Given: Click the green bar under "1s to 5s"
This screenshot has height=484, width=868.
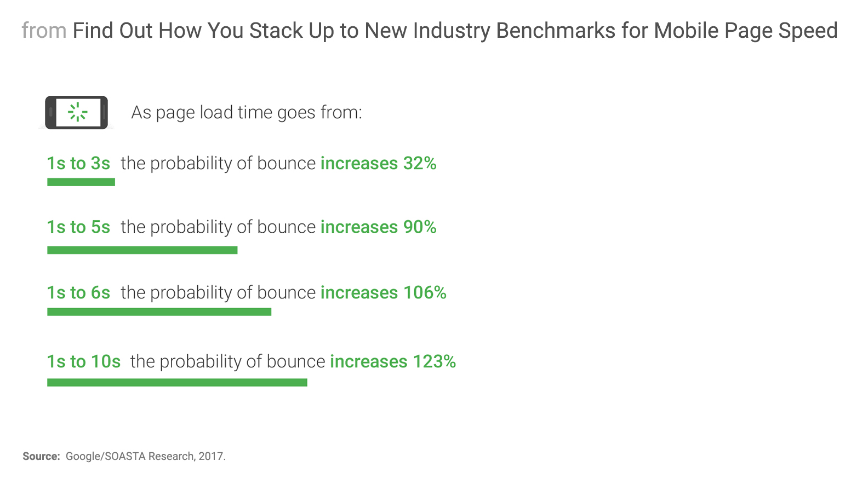Looking at the screenshot, I should coord(142,250).
